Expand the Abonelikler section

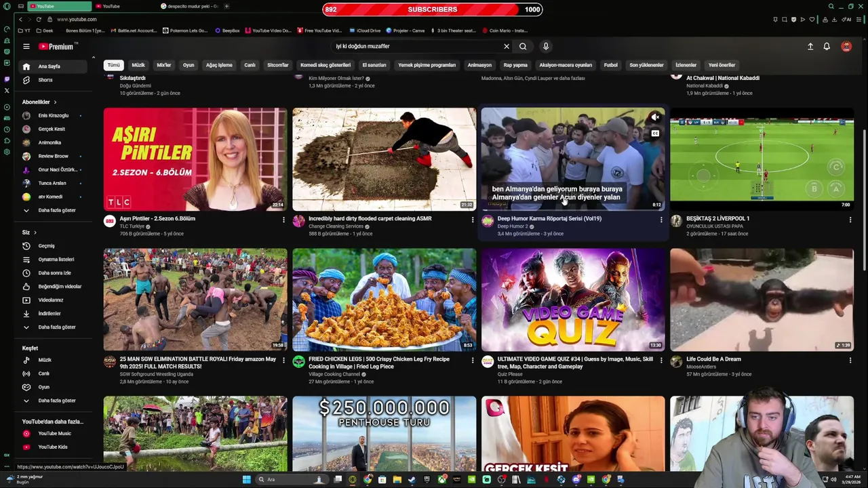click(39, 102)
